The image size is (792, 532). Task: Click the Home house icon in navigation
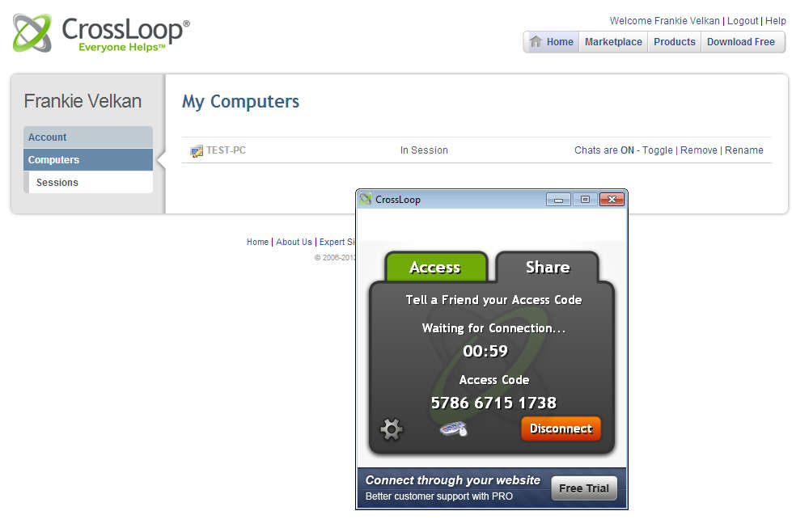tap(536, 41)
